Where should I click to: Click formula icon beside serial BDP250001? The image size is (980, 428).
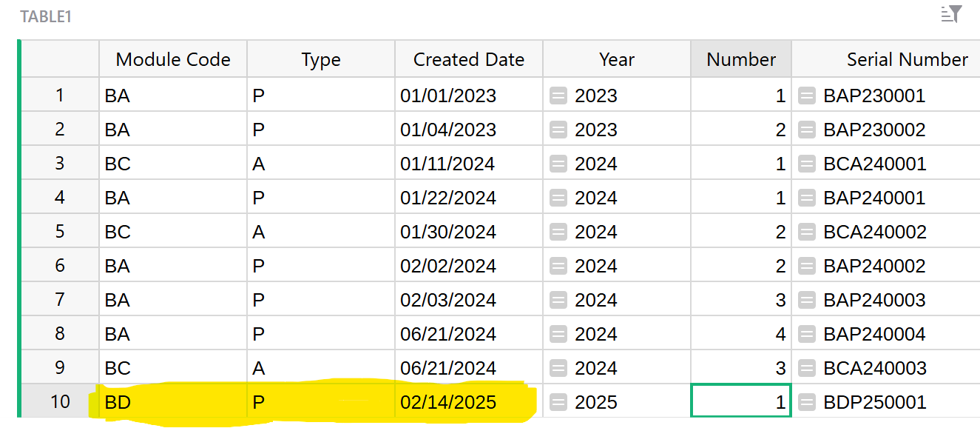807,402
